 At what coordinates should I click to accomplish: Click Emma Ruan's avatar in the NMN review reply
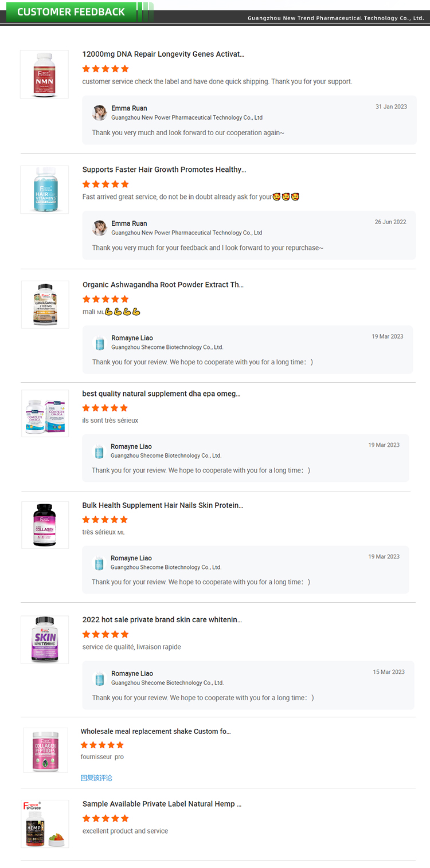99,113
